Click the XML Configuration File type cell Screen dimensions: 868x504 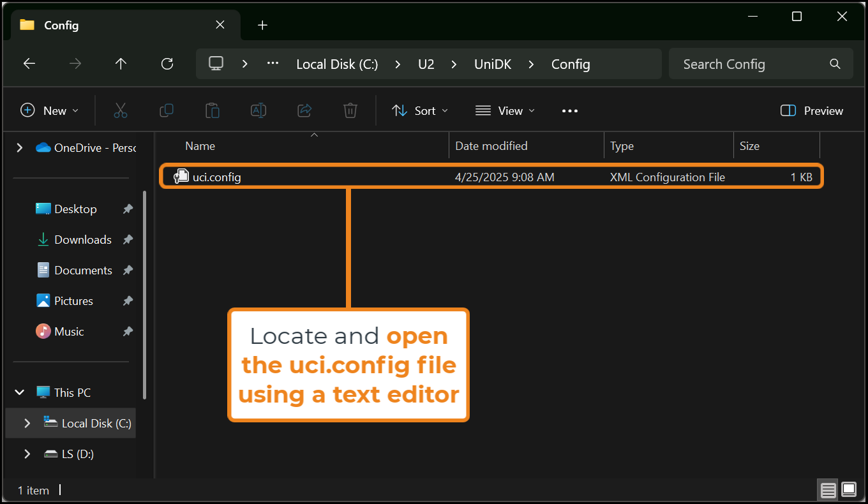(668, 177)
